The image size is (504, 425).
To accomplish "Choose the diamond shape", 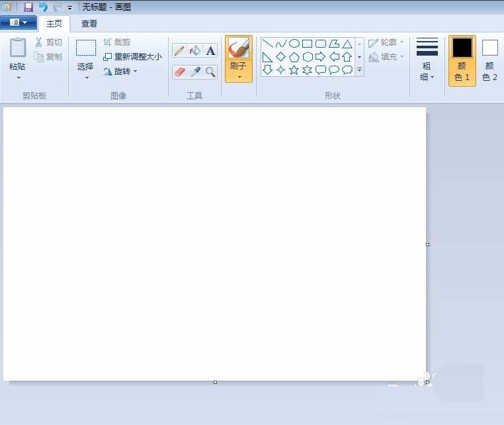I will (x=280, y=57).
